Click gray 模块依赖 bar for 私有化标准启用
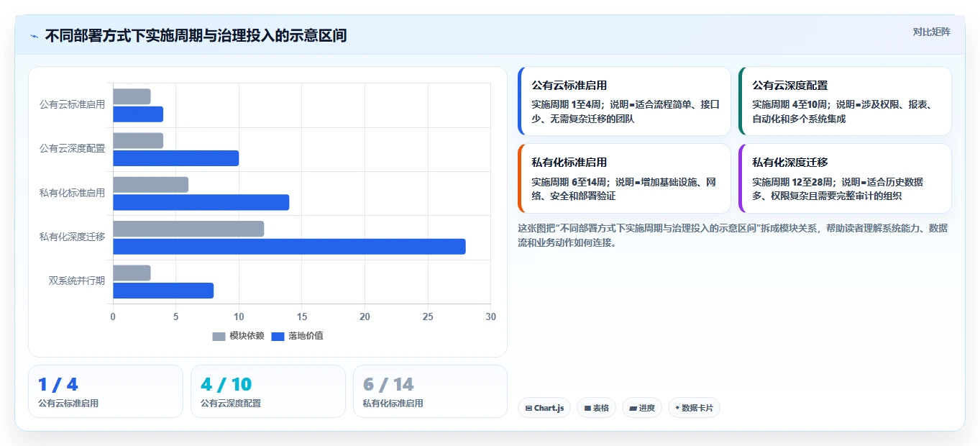Screen dimensions: 980x446 (150, 185)
